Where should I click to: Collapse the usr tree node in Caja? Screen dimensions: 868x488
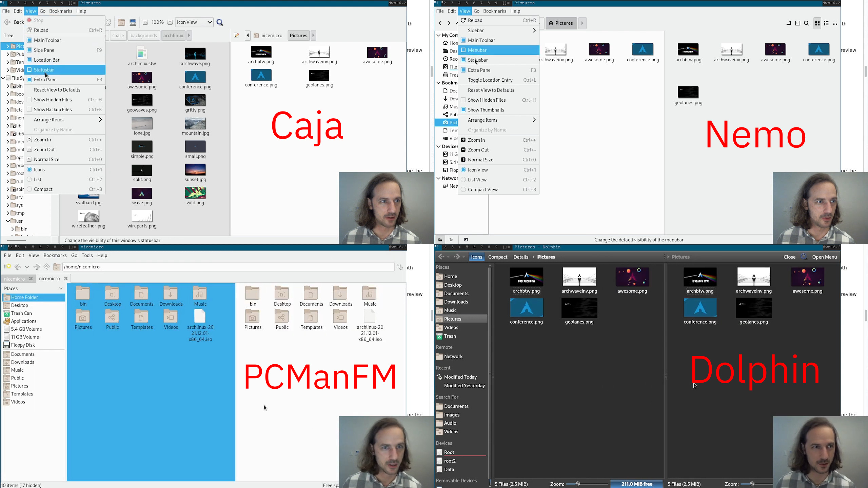[x=8, y=221]
